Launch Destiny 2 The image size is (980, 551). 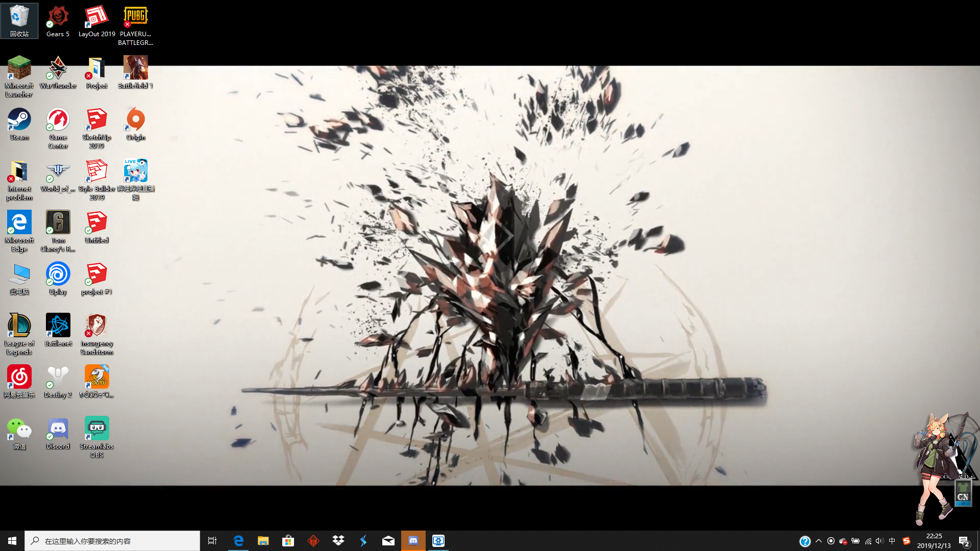point(58,378)
